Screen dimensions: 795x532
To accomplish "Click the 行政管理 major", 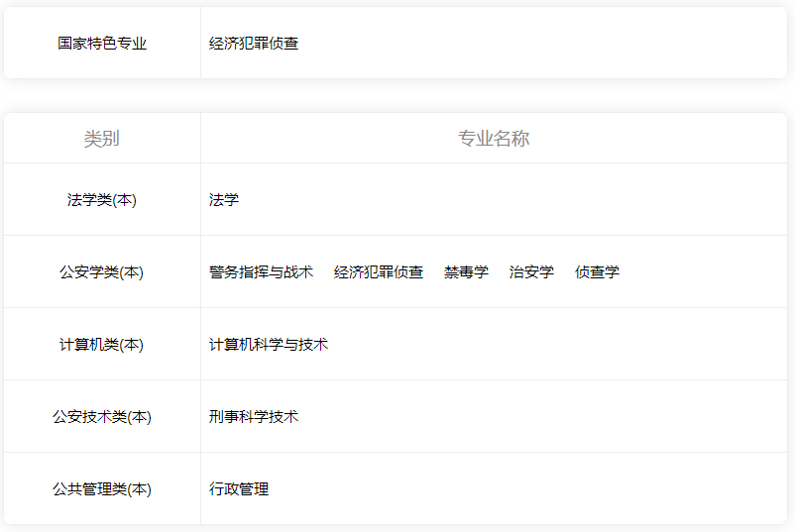I will point(239,489).
